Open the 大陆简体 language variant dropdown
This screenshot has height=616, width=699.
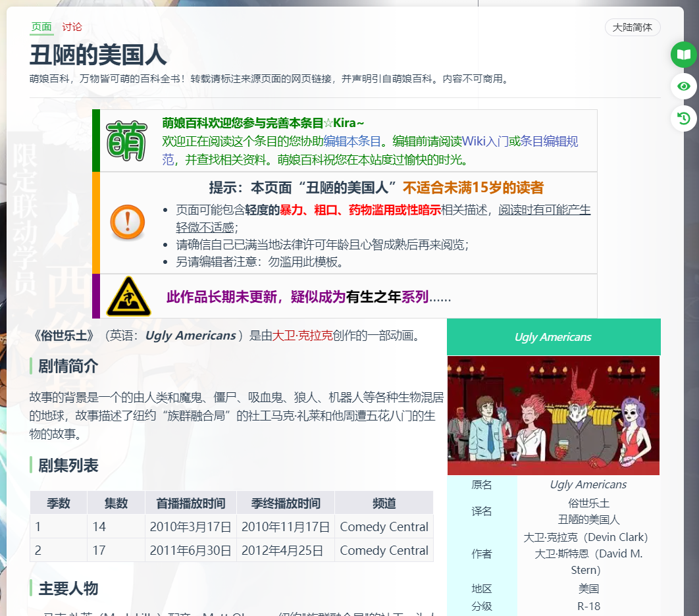click(x=632, y=28)
